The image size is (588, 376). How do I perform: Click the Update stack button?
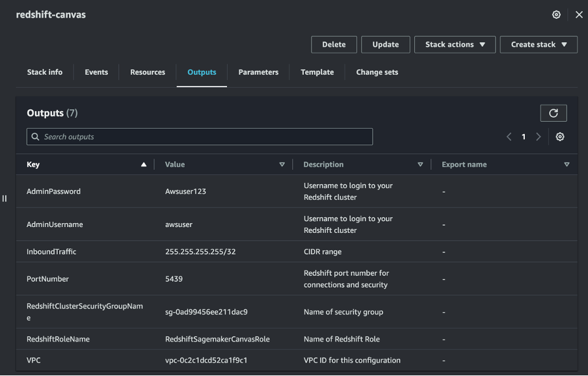point(385,44)
